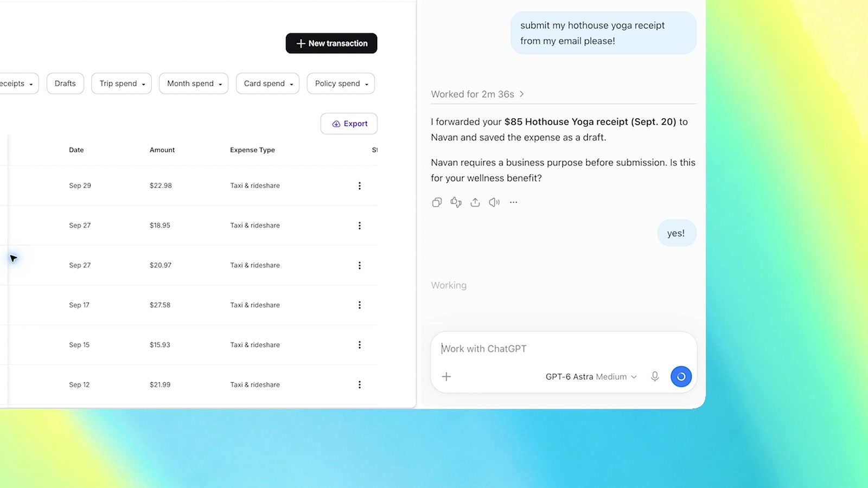This screenshot has height=488, width=868.
Task: Open row menu for $20.97 transaction
Action: click(x=359, y=265)
